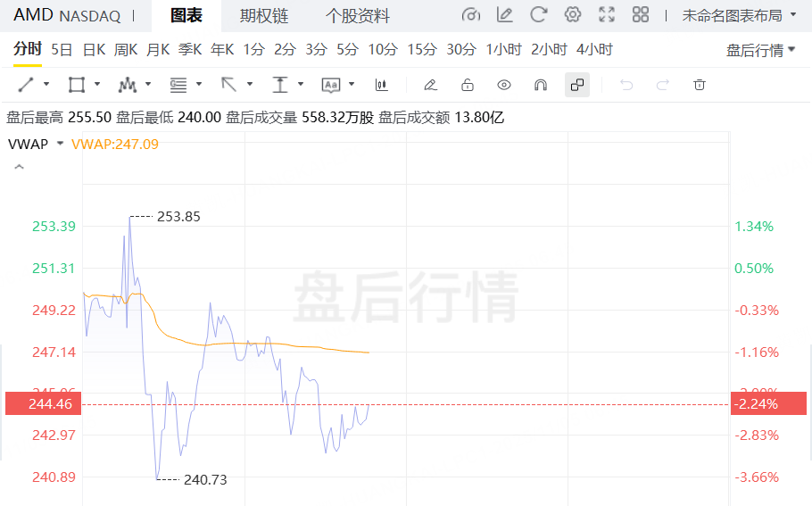Refresh the chart
Screen dimensions: 812x506
[x=539, y=14]
